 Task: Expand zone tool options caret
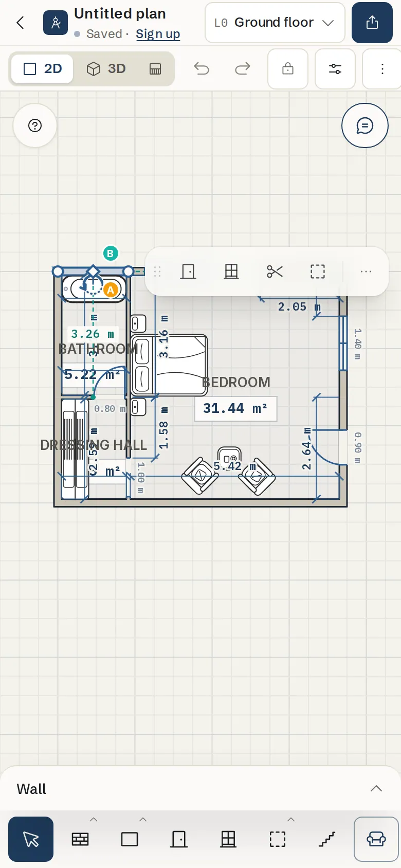point(291,820)
